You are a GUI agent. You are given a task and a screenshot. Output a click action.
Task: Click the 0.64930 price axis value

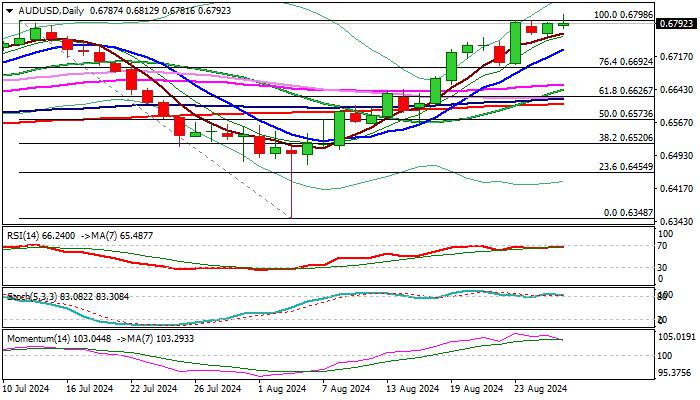676,155
